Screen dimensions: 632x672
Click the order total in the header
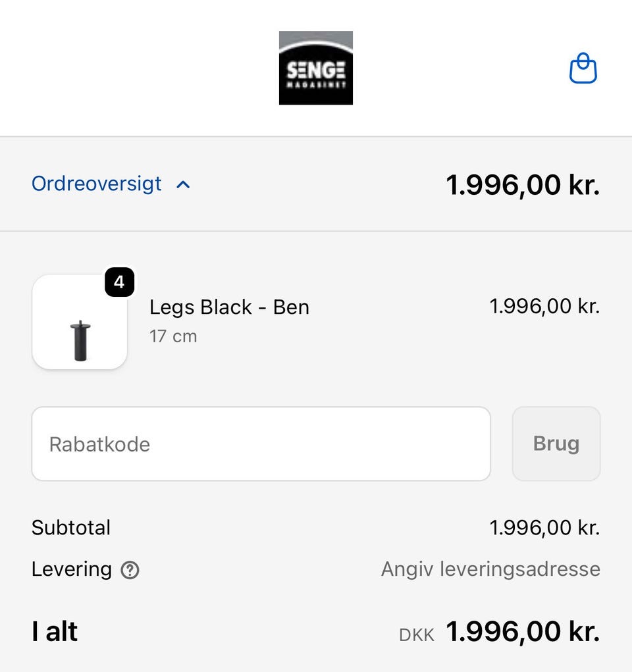523,185
